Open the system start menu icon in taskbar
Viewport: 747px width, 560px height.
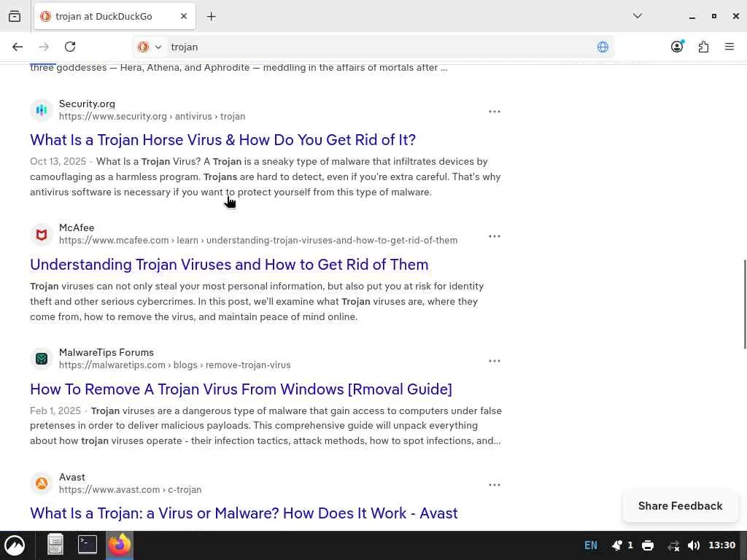pos(15,545)
